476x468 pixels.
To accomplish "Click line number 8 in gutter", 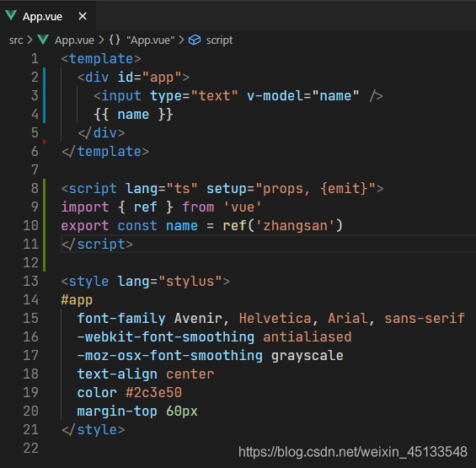I will pos(35,188).
